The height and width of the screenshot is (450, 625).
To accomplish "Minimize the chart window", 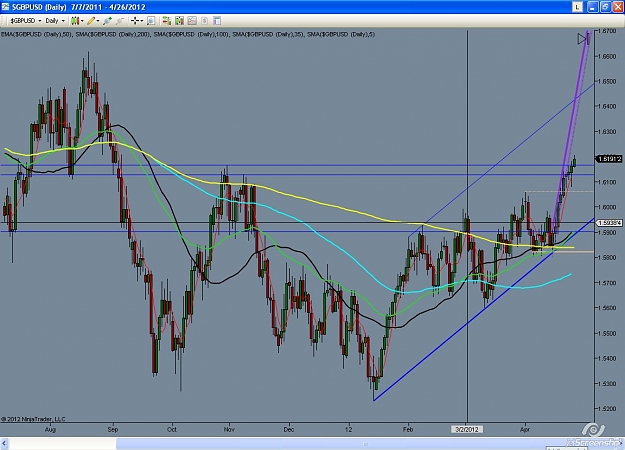I will [593, 7].
